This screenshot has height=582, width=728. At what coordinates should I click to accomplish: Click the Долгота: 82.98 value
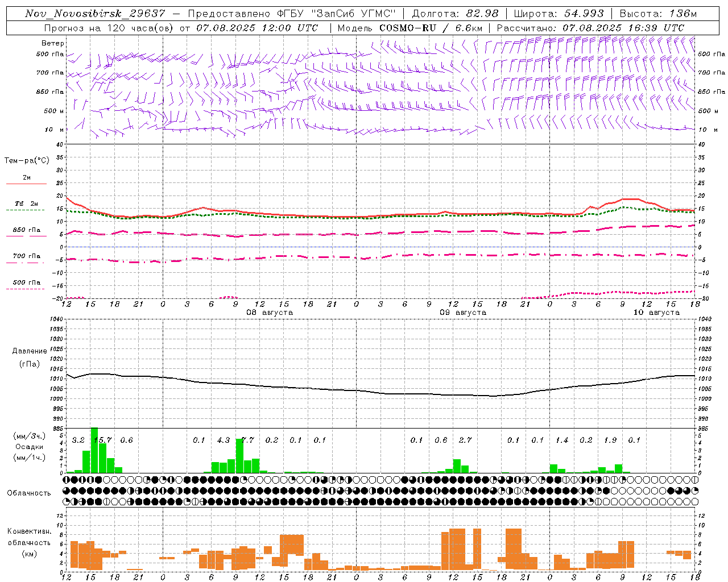(x=455, y=14)
